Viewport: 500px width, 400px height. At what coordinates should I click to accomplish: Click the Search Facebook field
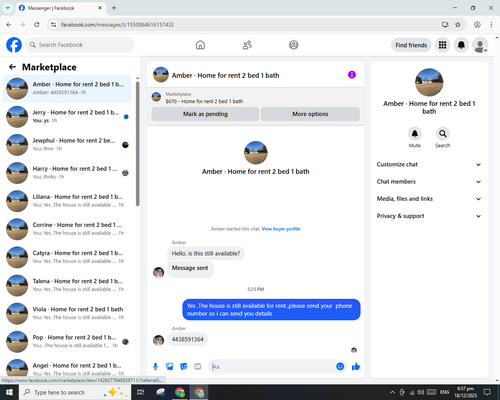click(x=80, y=45)
